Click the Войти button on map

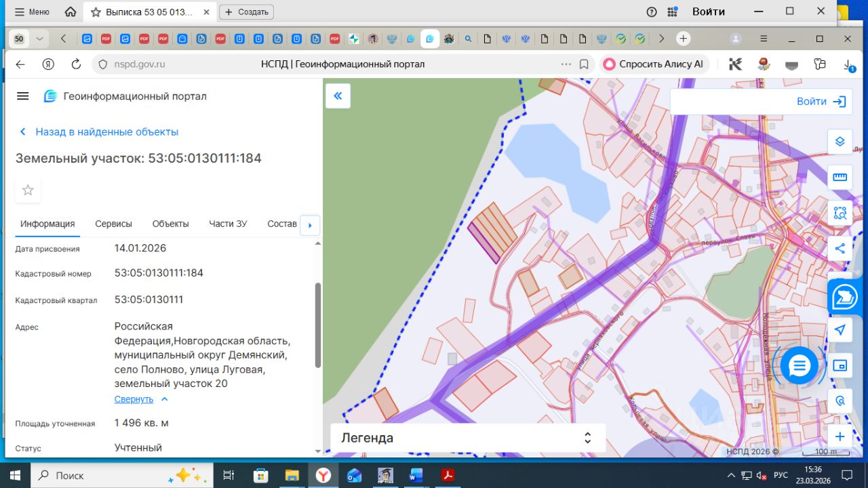[821, 102]
